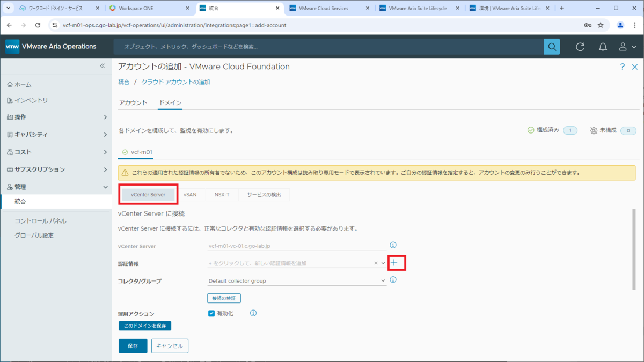The height and width of the screenshot is (362, 644).
Task: Click the page vertical scrollbar
Action: [x=634, y=249]
